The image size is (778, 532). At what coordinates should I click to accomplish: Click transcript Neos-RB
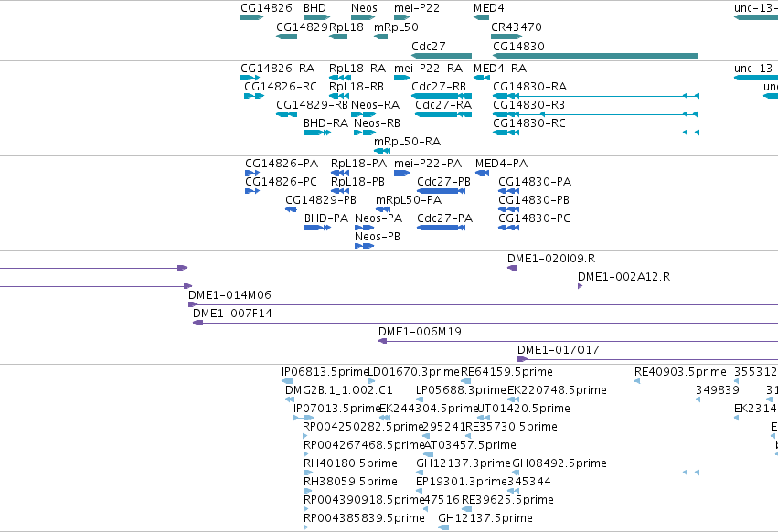(x=377, y=123)
